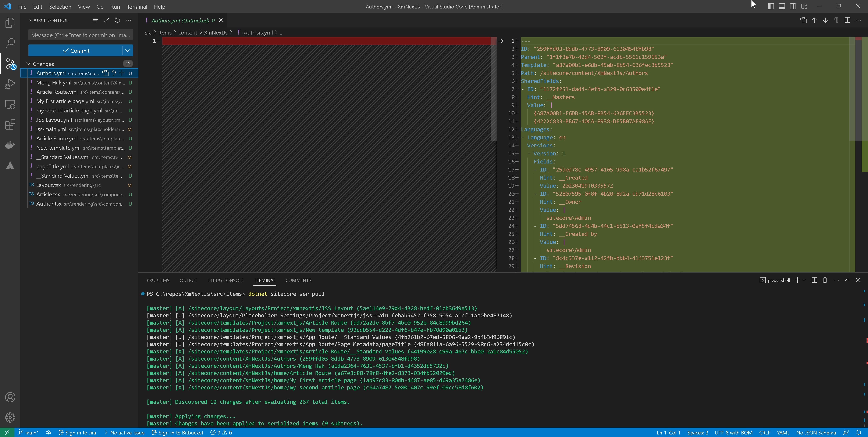Open Terminal menu
The height and width of the screenshot is (437, 868).
(137, 6)
